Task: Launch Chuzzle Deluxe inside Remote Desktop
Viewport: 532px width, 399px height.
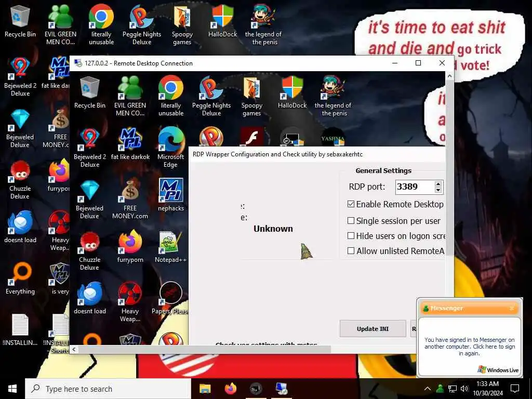Action: click(89, 251)
